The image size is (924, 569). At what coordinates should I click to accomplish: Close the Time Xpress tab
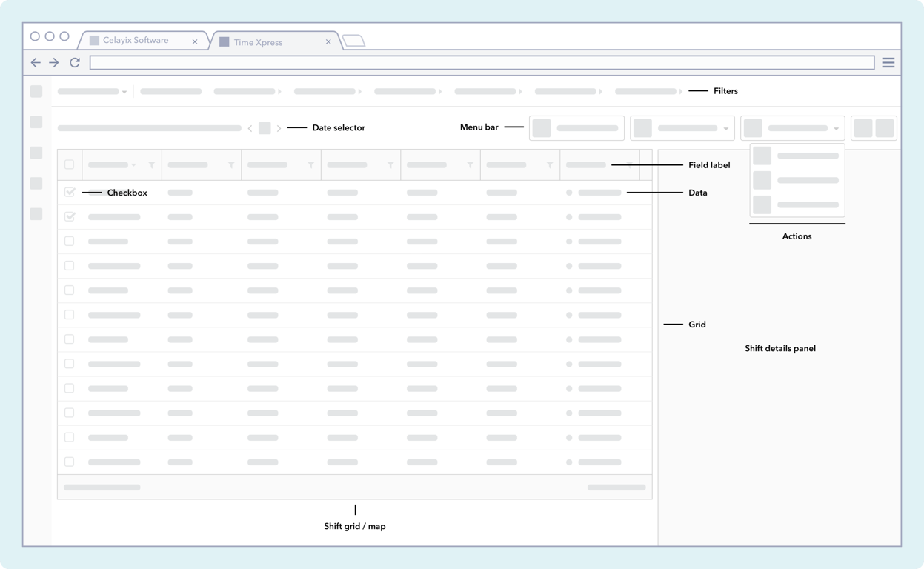pyautogui.click(x=328, y=42)
